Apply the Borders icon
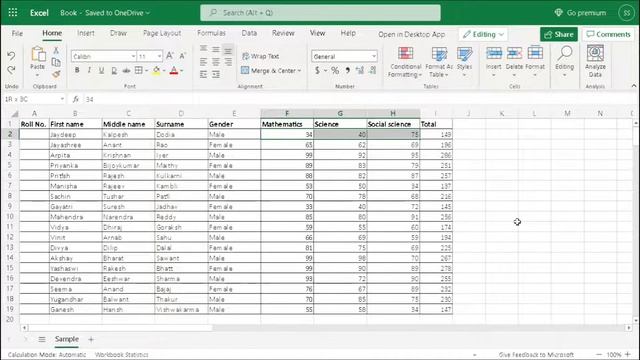Screen dimensions: 640x360 [139, 71]
